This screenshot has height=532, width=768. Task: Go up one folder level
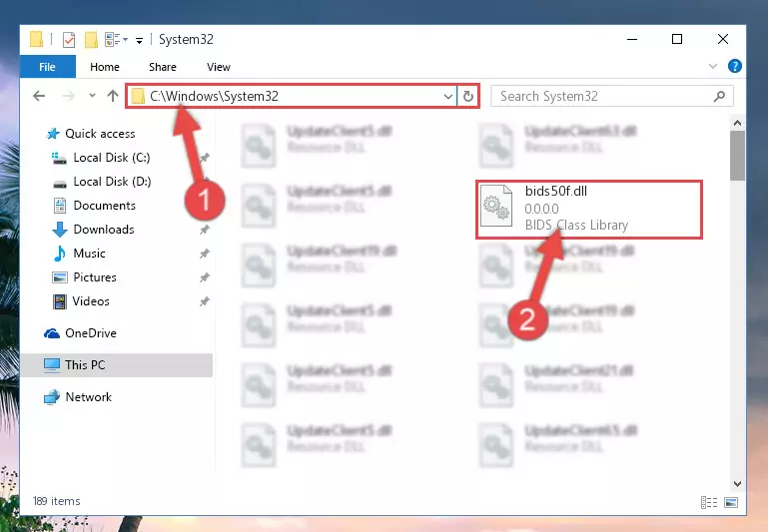click(113, 96)
